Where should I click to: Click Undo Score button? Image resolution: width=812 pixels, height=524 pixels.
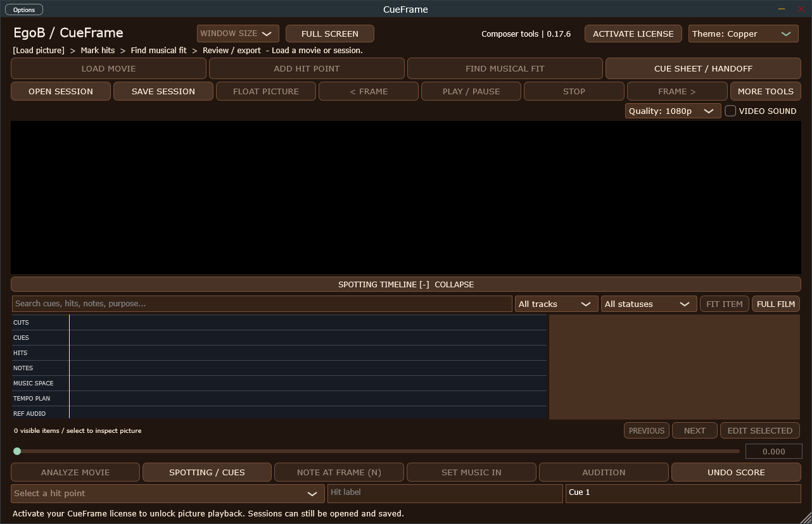(736, 472)
